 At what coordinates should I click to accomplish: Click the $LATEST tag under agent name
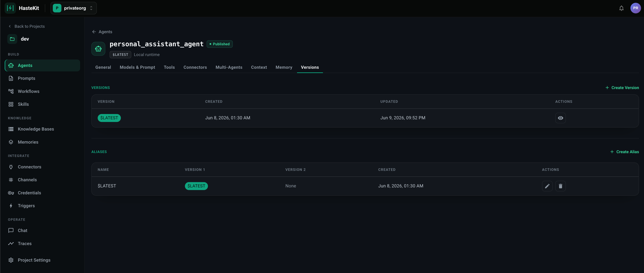click(120, 55)
